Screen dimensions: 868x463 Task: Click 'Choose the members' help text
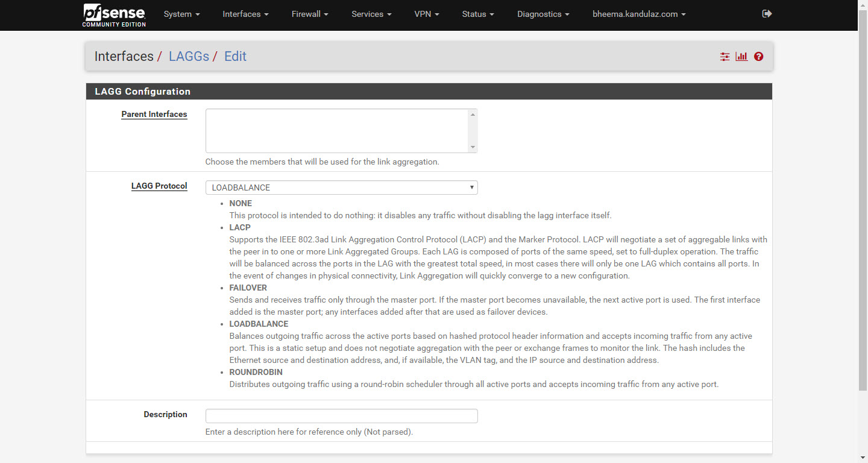322,162
